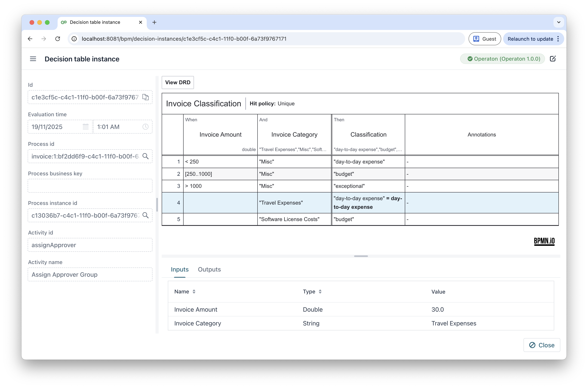The image size is (588, 388).
Task: Sort the Name column
Action: tap(194, 291)
